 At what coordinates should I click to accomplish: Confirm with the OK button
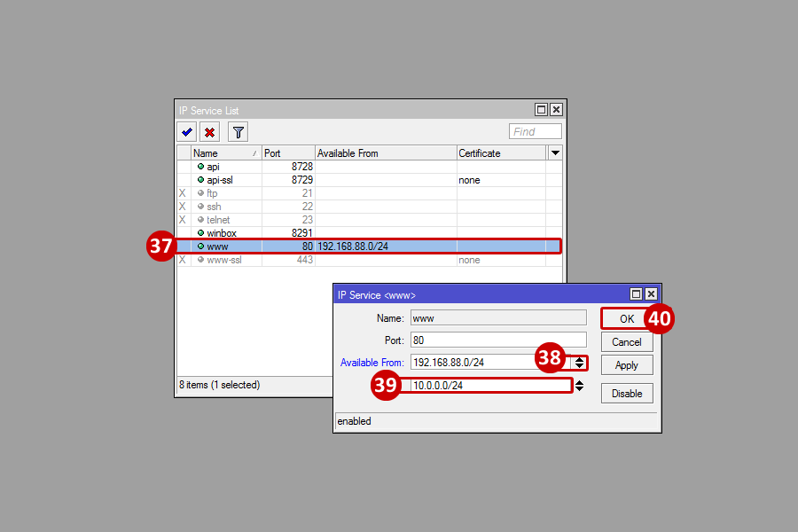[x=627, y=318]
